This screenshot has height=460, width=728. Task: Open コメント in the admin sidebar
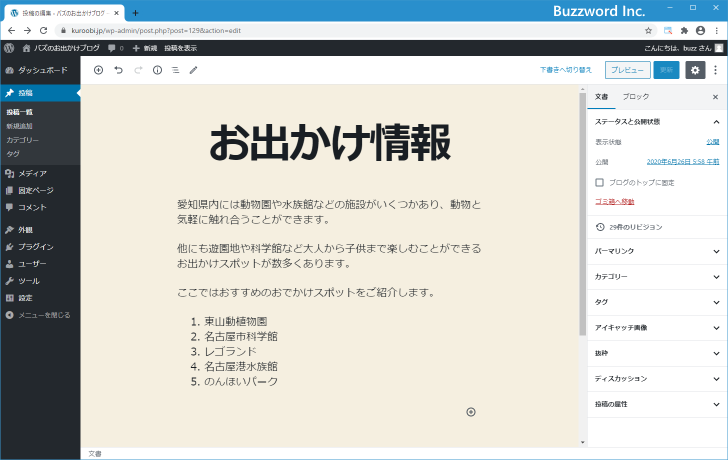[40, 207]
